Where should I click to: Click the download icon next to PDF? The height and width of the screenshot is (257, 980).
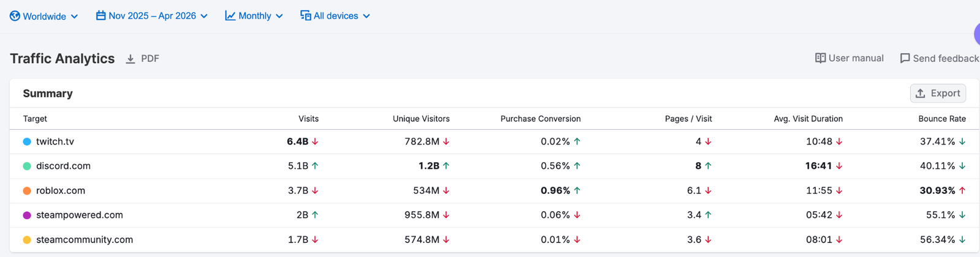click(130, 59)
